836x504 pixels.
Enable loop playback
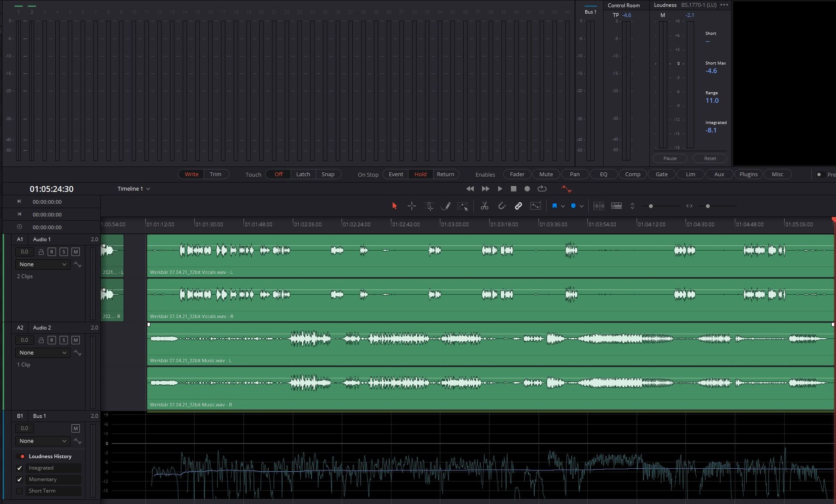542,188
